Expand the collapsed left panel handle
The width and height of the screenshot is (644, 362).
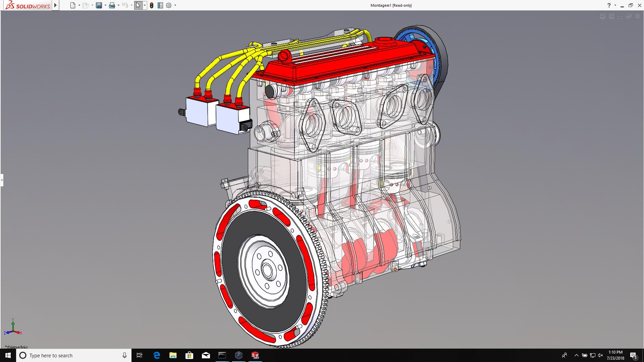(x=2, y=180)
